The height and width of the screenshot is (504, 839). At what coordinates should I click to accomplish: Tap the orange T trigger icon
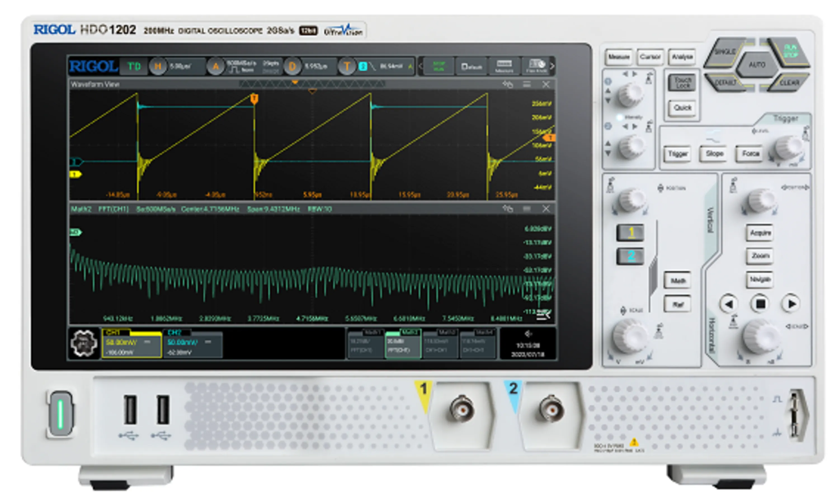point(347,66)
